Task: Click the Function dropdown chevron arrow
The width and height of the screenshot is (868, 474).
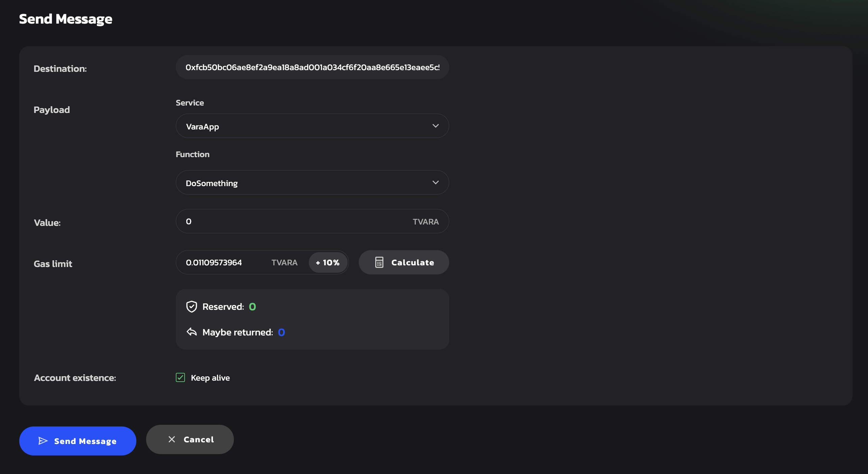Action: click(x=435, y=183)
